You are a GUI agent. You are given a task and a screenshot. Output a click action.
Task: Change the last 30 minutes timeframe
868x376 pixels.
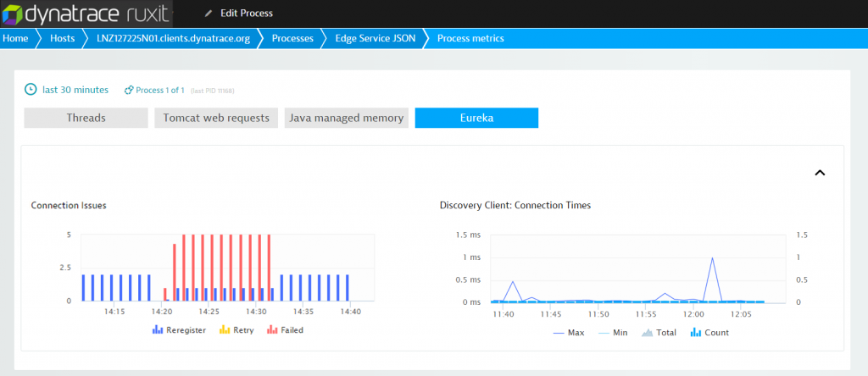75,90
